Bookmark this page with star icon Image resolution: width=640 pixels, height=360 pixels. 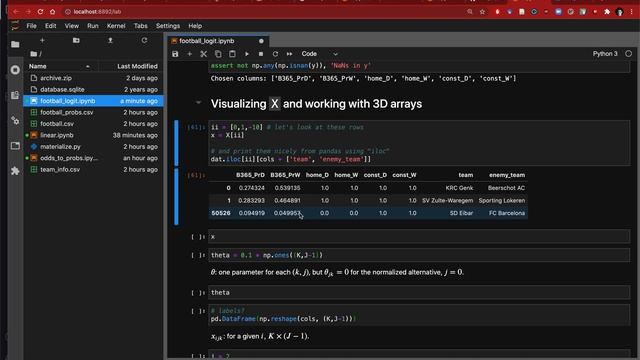tap(482, 12)
